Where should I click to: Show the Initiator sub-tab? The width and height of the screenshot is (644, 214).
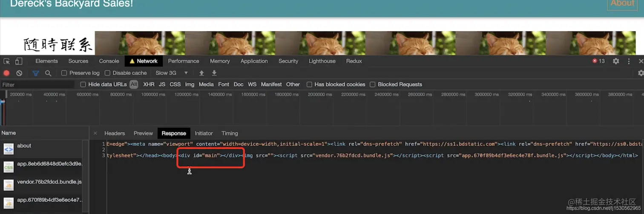[x=204, y=133]
